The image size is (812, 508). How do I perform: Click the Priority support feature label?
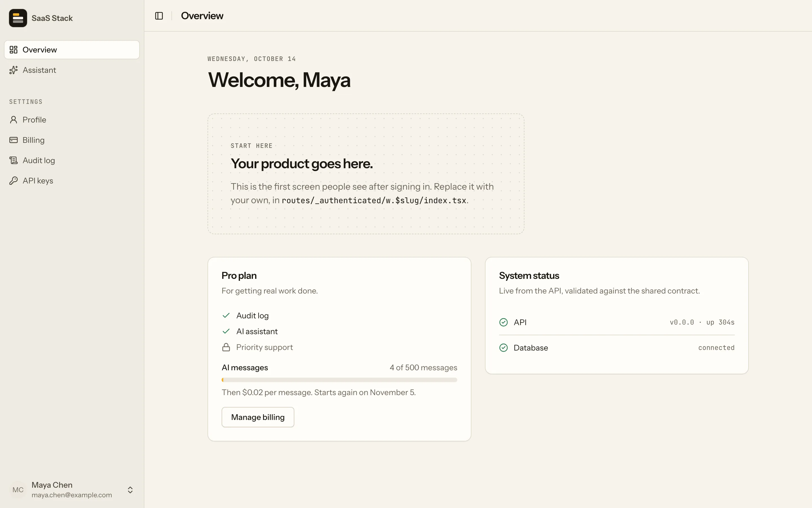point(264,347)
